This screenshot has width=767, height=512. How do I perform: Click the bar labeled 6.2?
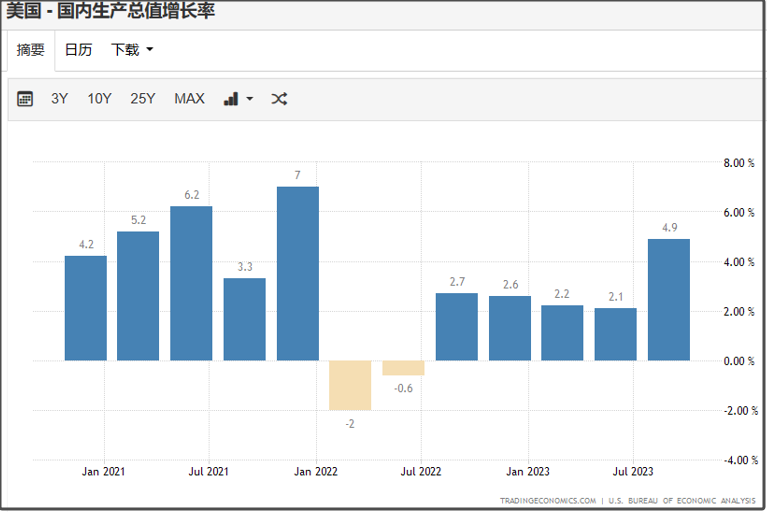click(191, 283)
